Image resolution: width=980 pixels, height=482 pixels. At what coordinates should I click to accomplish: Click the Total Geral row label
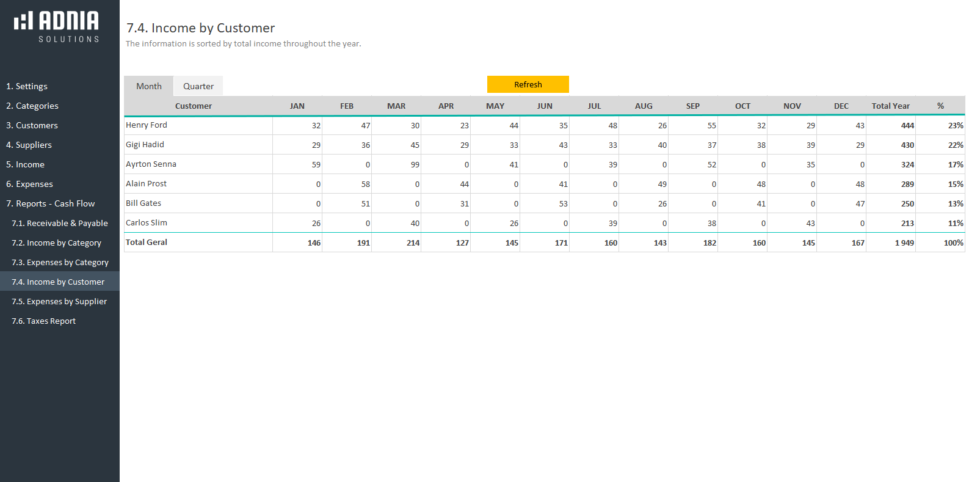[x=147, y=243]
